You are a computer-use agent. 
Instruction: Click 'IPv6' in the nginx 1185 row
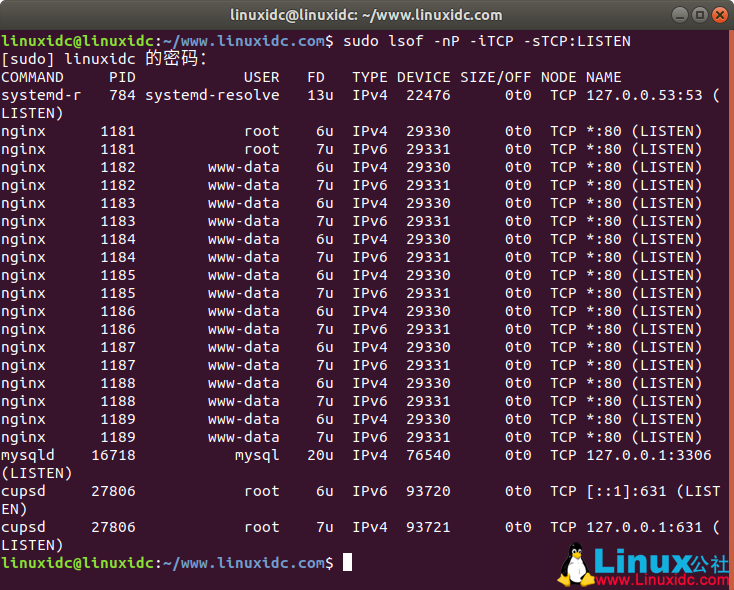370,293
